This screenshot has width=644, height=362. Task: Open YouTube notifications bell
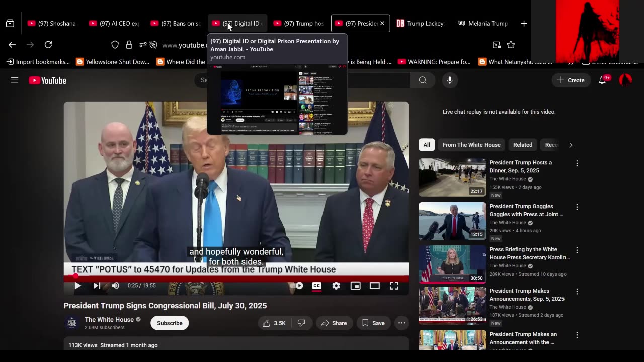coord(602,80)
